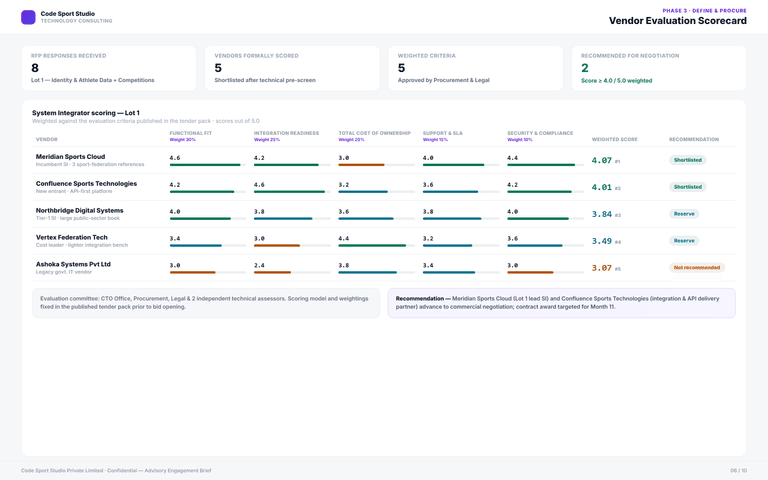Click the Recommendation column header

[x=694, y=139]
